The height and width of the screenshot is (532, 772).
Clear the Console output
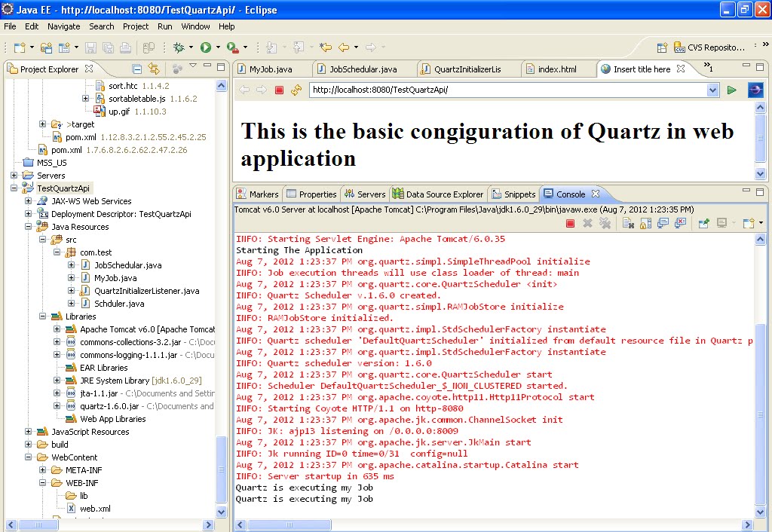coord(626,224)
